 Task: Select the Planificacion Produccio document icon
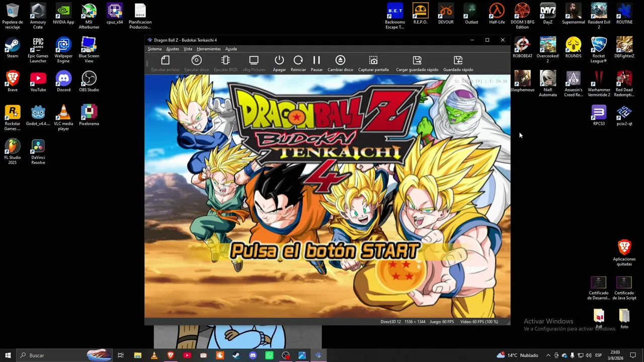[140, 16]
